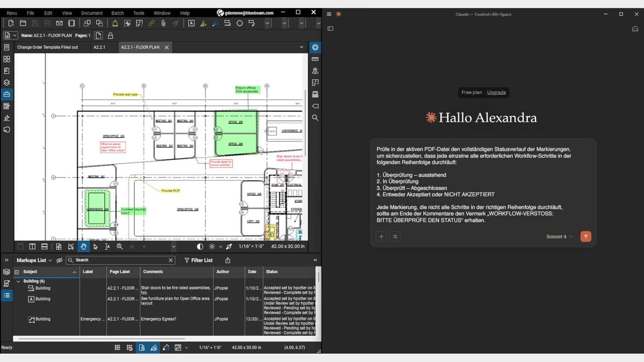Screen dimensions: 644x362
Task: Open the Sonnet 4 model selector
Action: [559, 237]
